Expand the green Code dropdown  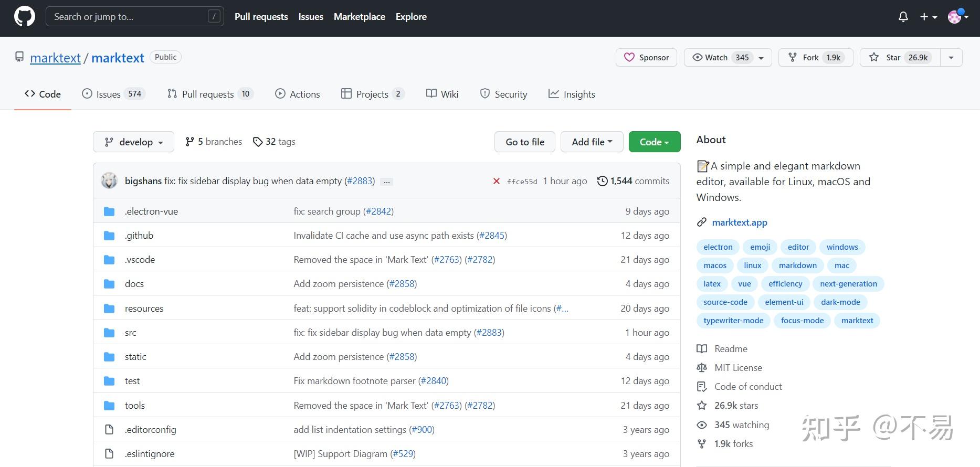(654, 142)
